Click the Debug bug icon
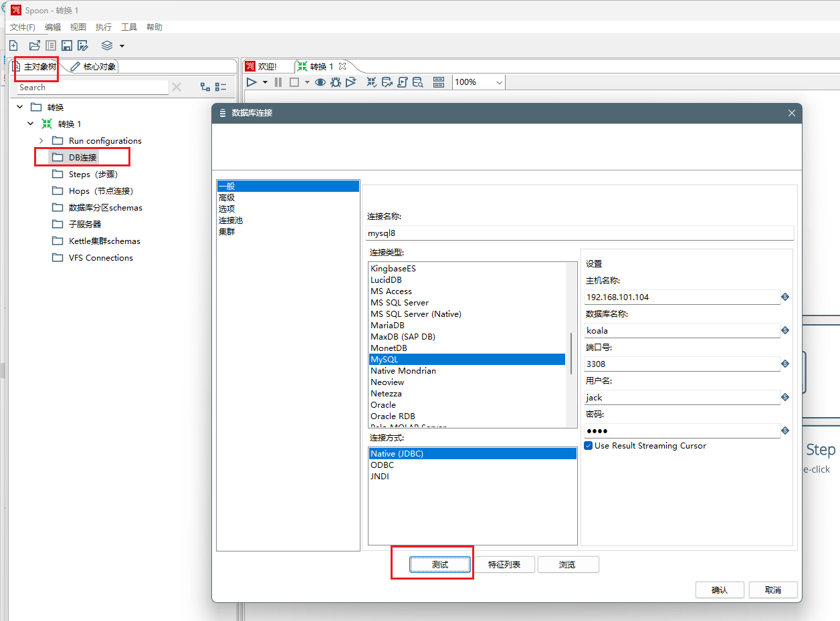The height and width of the screenshot is (621, 840). point(336,82)
